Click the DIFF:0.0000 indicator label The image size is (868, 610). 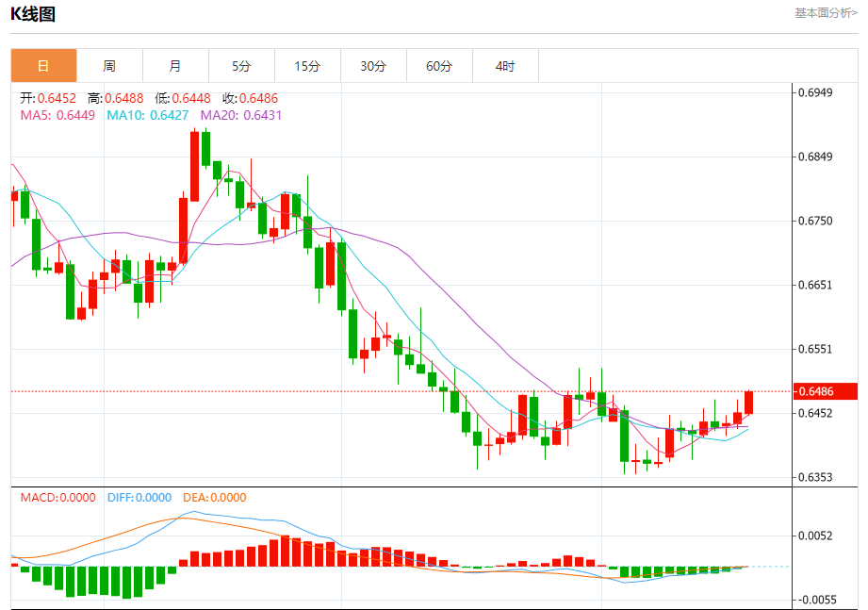(x=139, y=497)
